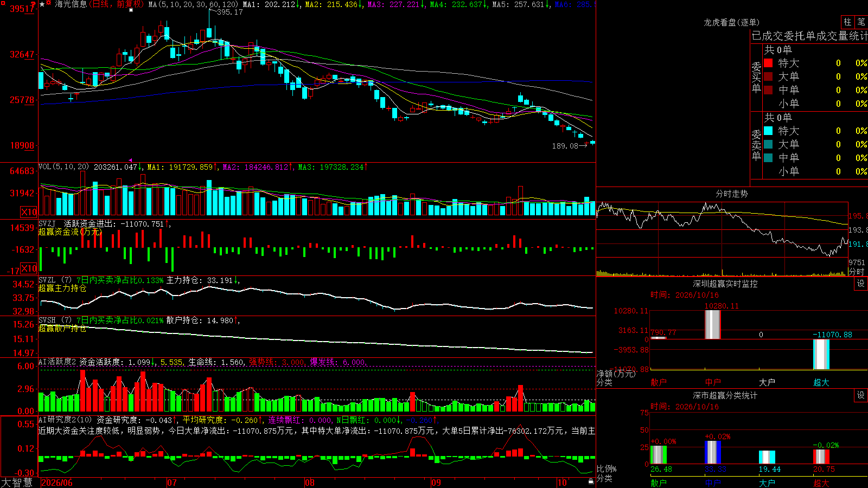Screen dimensions: 868x488
Task: Click the lock icon at the timeline end
Action: pos(591,481)
